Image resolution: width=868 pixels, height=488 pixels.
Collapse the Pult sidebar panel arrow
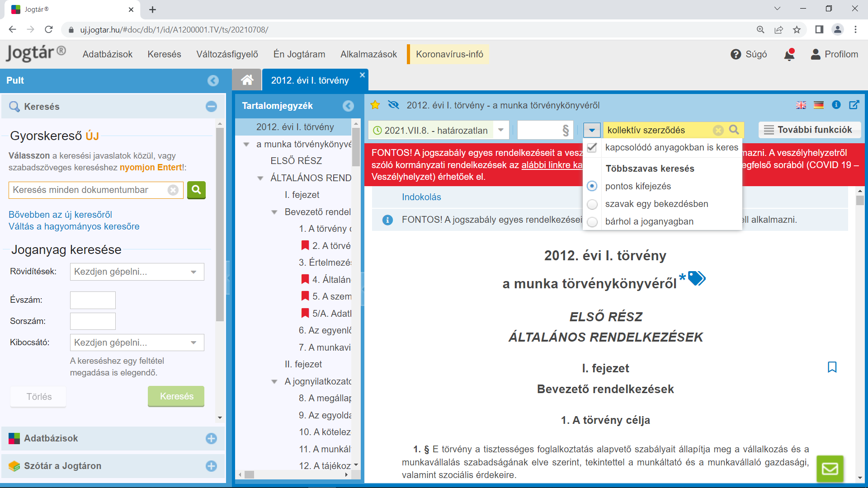coord(213,80)
